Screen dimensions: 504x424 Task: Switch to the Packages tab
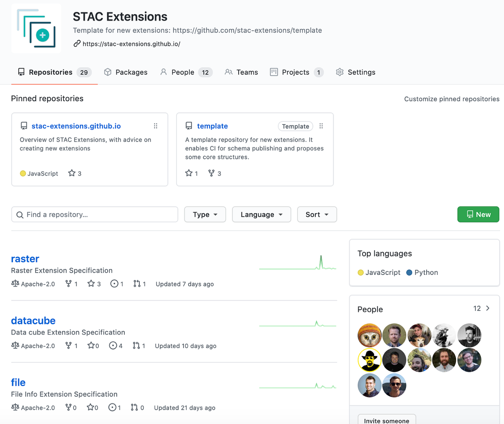126,72
